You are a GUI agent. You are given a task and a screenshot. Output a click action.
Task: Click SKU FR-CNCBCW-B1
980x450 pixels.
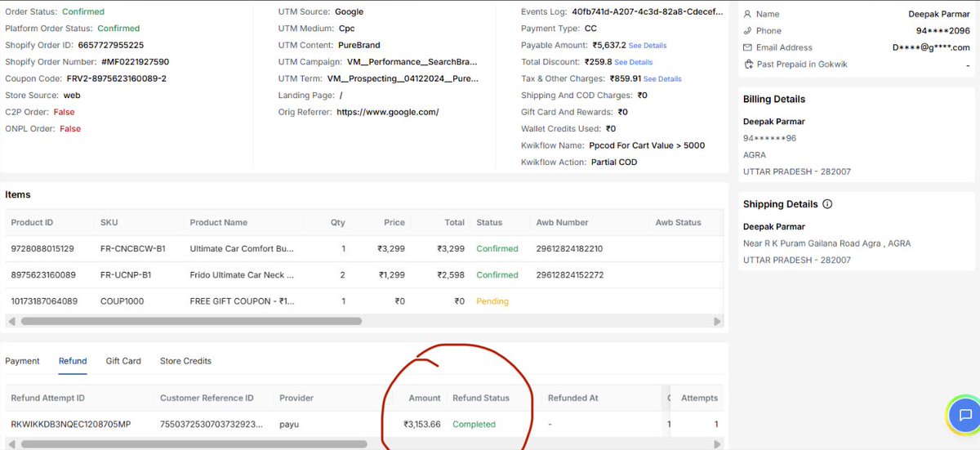point(134,248)
